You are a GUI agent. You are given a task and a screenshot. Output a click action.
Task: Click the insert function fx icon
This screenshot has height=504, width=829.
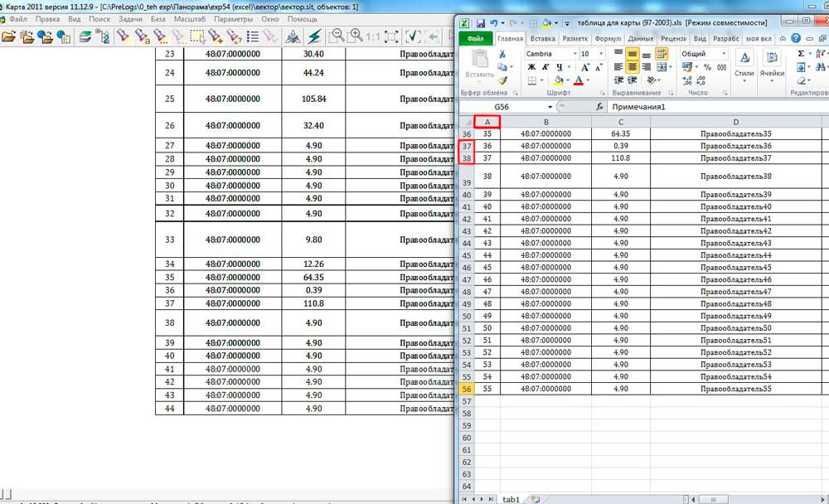(599, 107)
